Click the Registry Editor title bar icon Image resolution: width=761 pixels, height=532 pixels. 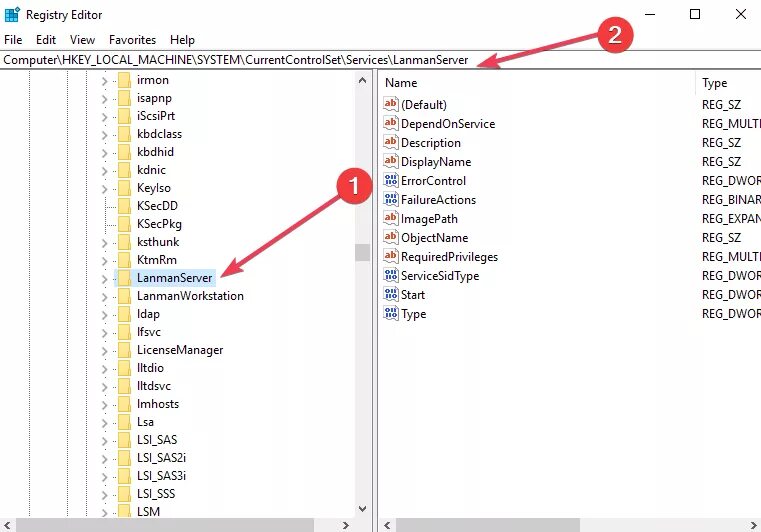12,15
